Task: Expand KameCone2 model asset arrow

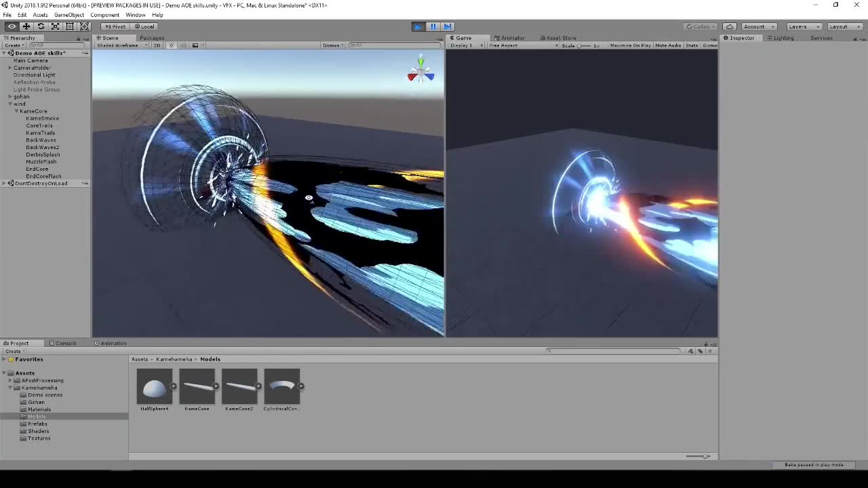Action: tap(258, 386)
